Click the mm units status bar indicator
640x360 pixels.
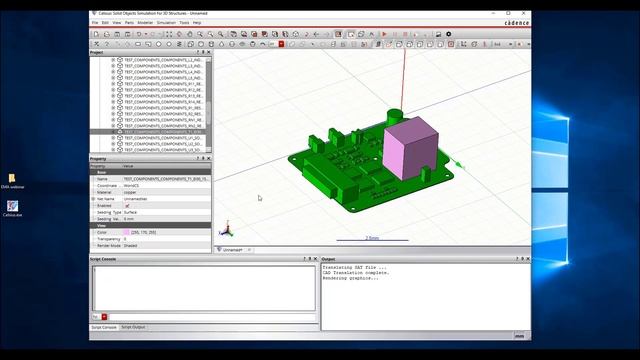tap(519, 336)
